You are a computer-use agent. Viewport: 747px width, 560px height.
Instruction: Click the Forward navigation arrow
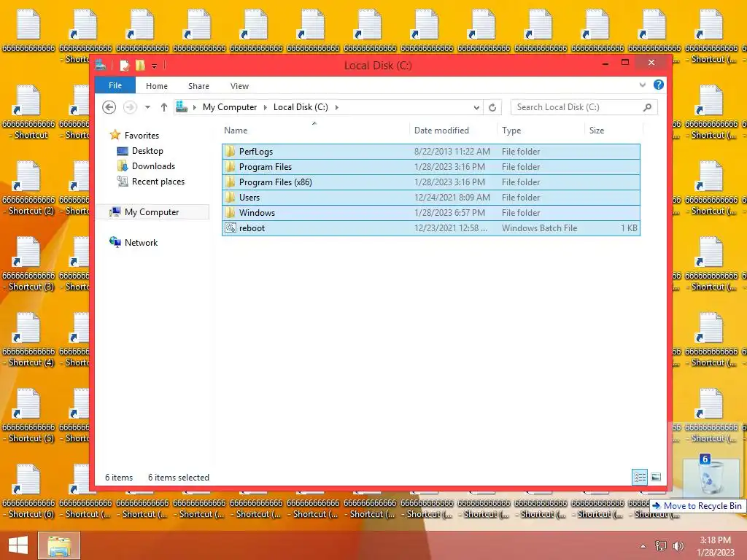[x=130, y=107]
